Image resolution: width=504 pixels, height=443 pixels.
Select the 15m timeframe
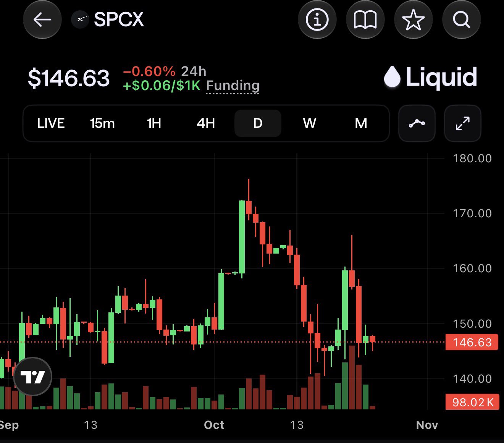tap(102, 123)
